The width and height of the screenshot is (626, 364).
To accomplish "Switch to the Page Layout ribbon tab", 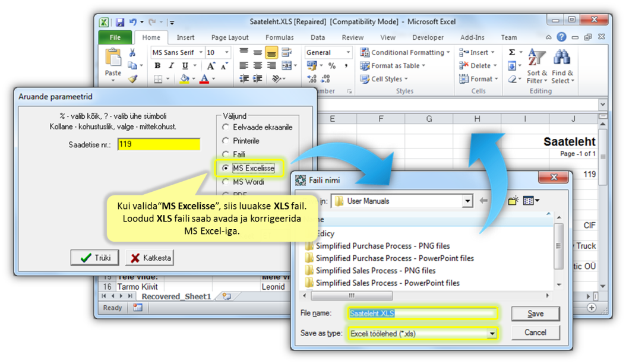I will (230, 37).
